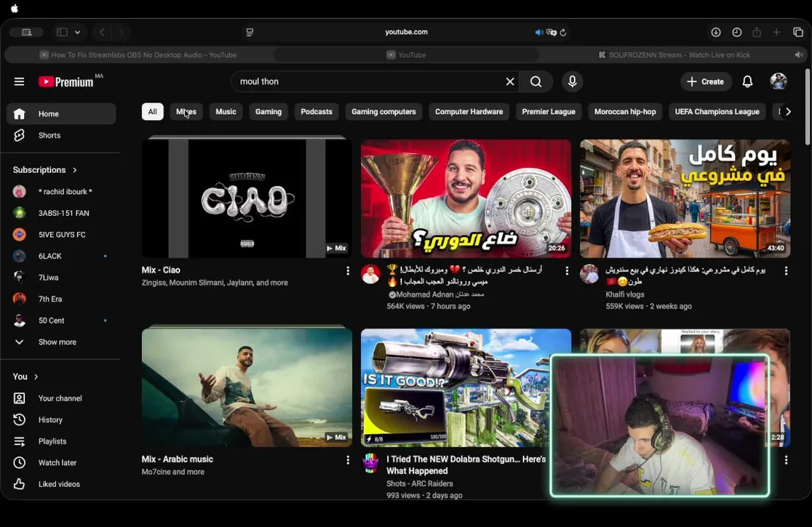
Task: Open Liked videos in sidebar
Action: pyautogui.click(x=61, y=485)
